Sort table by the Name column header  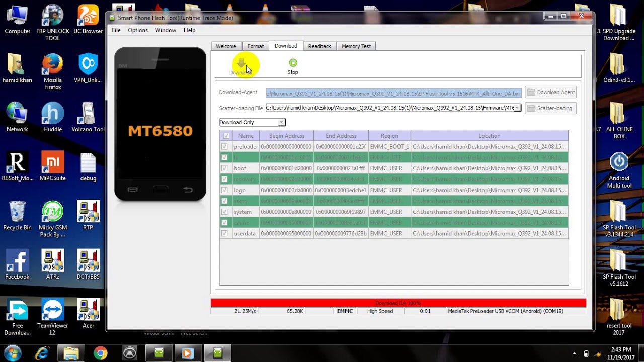[246, 136]
